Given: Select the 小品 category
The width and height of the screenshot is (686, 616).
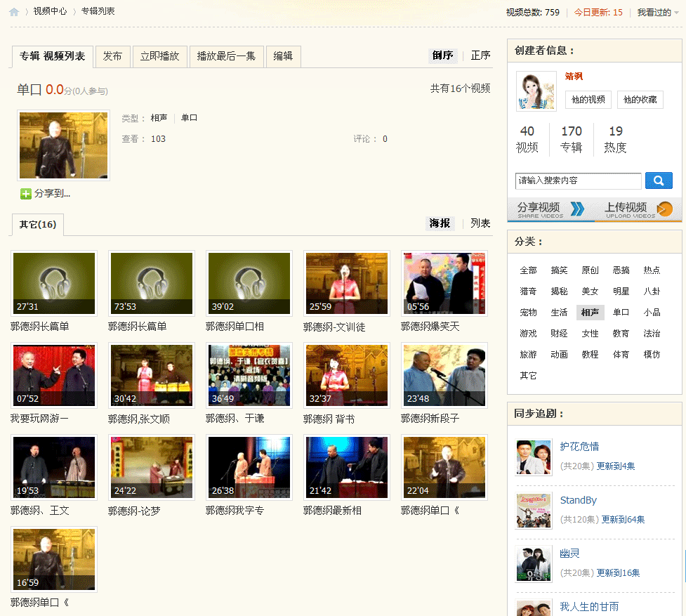Looking at the screenshot, I should pos(652,313).
